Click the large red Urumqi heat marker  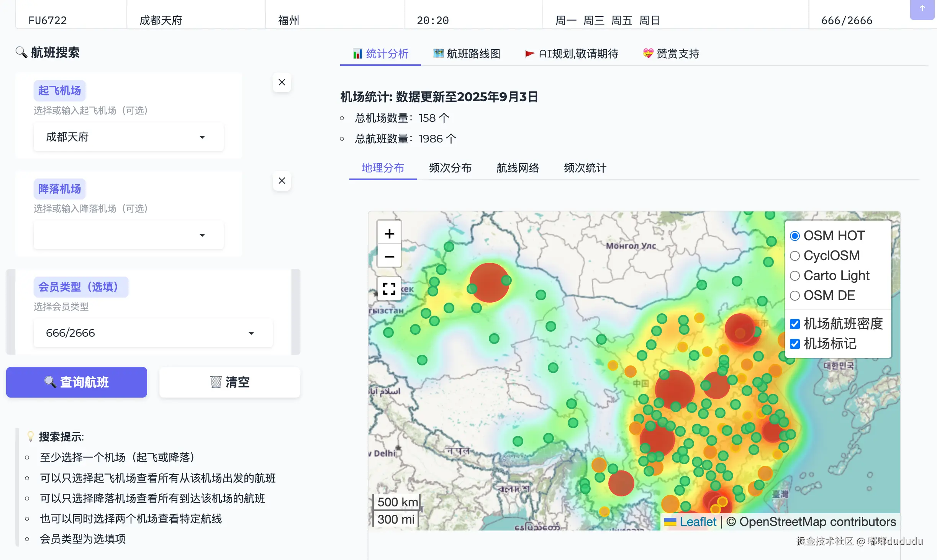coord(489,283)
